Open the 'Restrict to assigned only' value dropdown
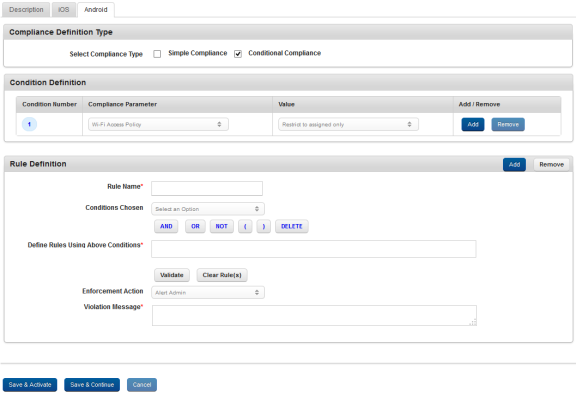The height and width of the screenshot is (397, 576). (x=348, y=124)
